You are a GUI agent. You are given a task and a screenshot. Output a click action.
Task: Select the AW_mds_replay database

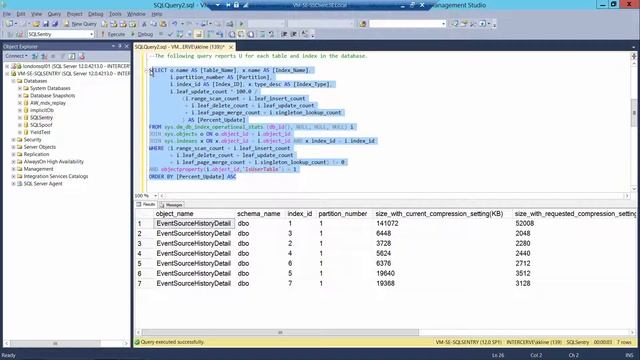[x=48, y=103]
